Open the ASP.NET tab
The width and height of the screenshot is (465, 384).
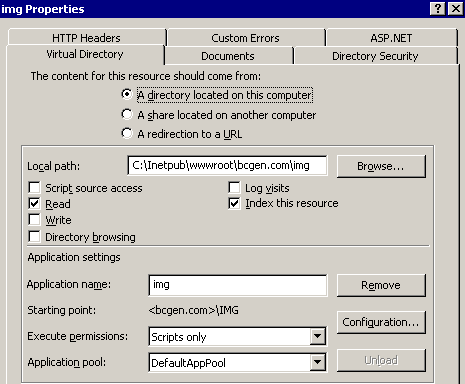click(391, 38)
